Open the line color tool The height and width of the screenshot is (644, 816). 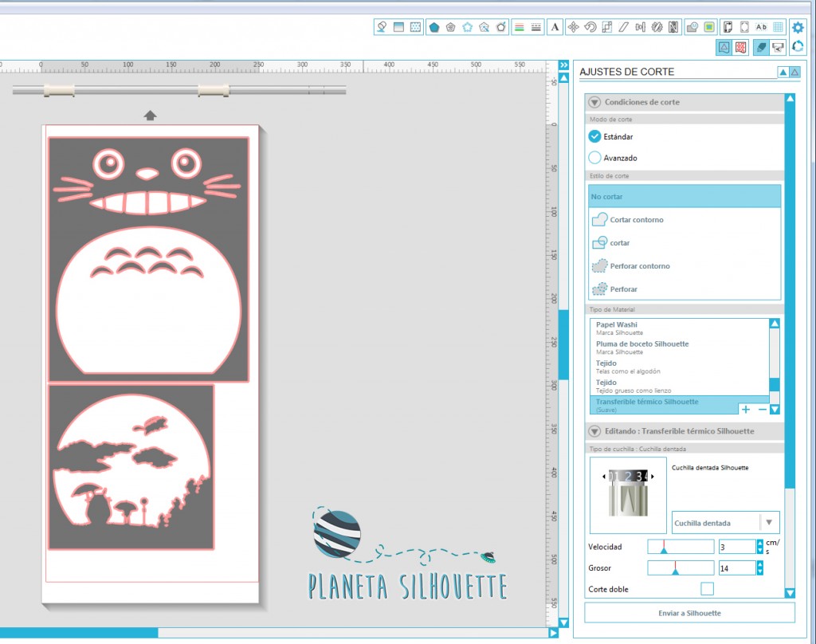click(x=520, y=27)
